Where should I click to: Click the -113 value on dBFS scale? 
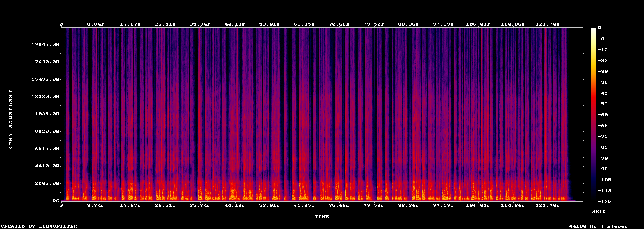pyautogui.click(x=604, y=191)
